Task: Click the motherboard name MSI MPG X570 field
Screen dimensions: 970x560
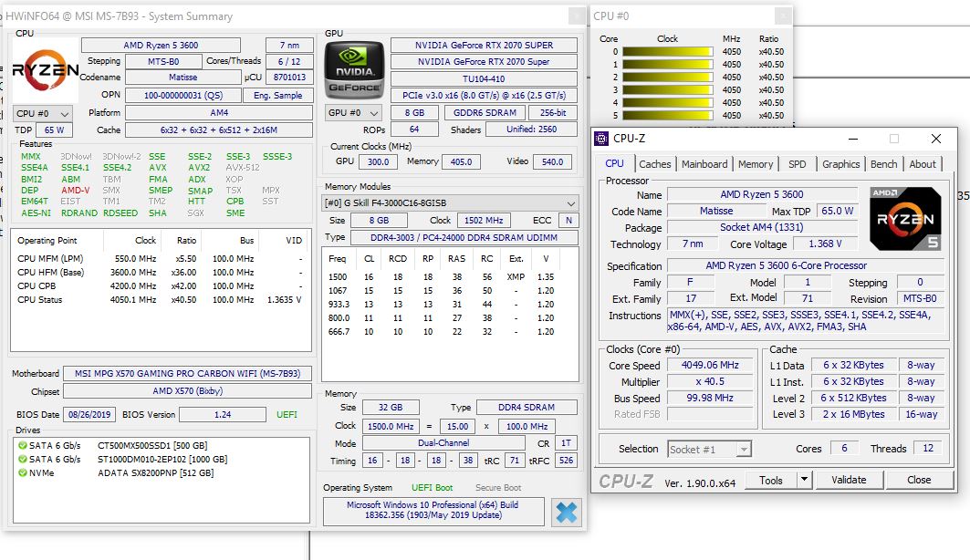Action: (187, 373)
